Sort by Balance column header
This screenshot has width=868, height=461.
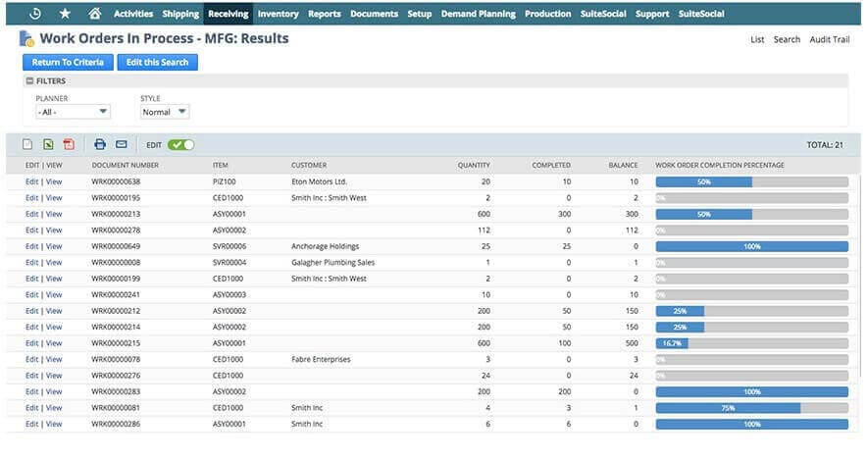(x=624, y=165)
